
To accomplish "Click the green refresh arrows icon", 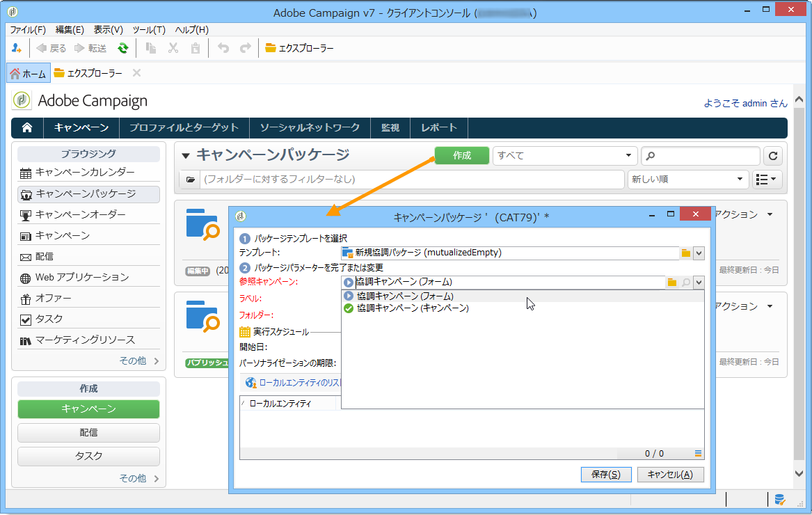I will point(122,48).
